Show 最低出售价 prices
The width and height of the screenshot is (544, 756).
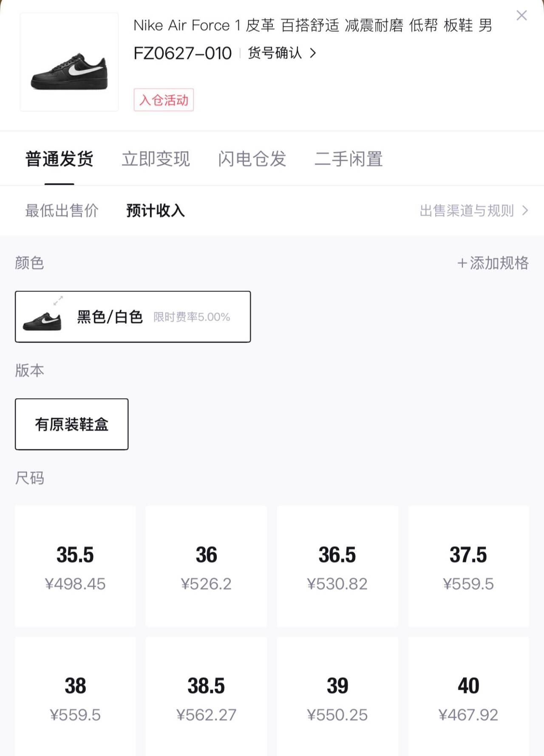point(62,211)
